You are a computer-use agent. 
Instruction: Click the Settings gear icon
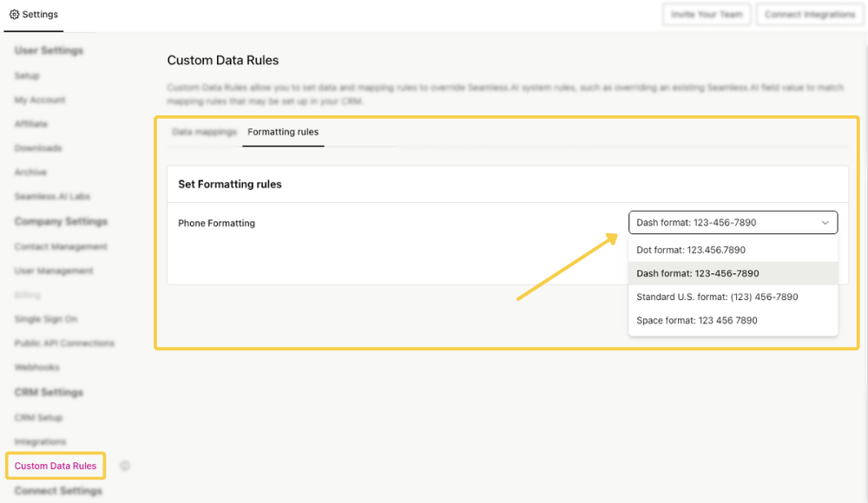tap(15, 15)
